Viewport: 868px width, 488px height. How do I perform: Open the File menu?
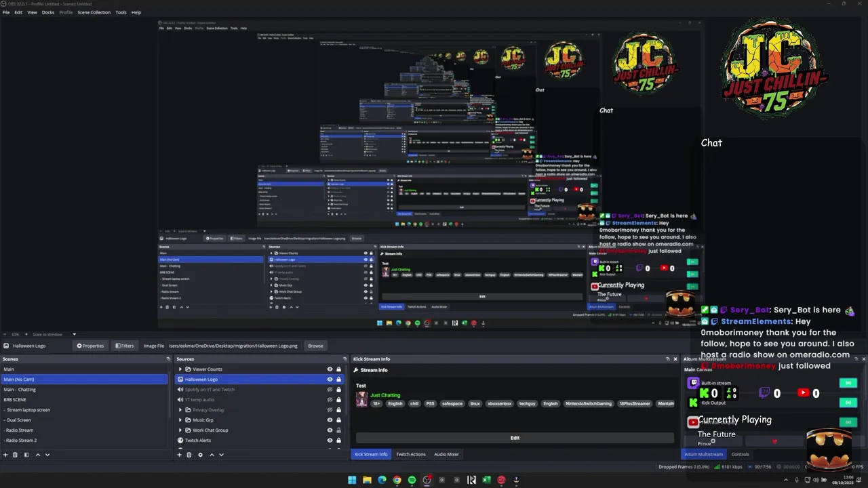(6, 12)
